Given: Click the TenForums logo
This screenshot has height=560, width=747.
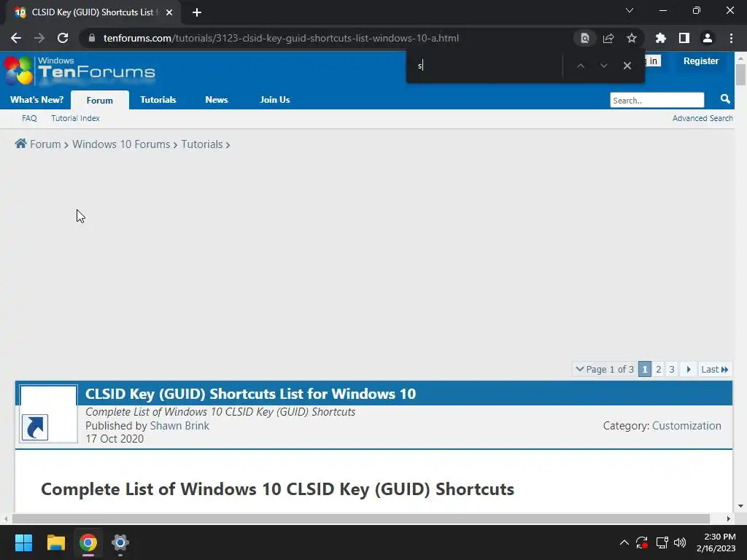Looking at the screenshot, I should coord(80,71).
